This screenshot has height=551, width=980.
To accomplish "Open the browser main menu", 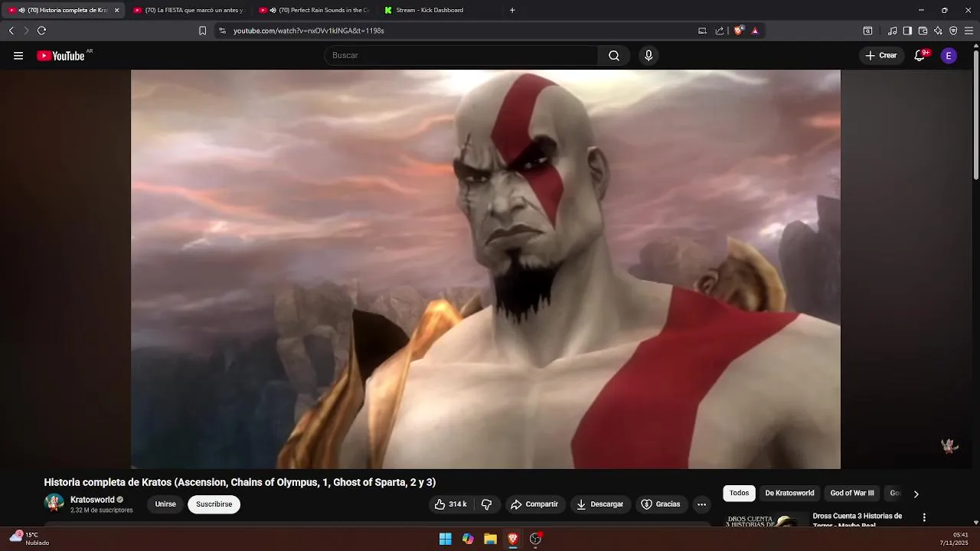I will tap(969, 31).
